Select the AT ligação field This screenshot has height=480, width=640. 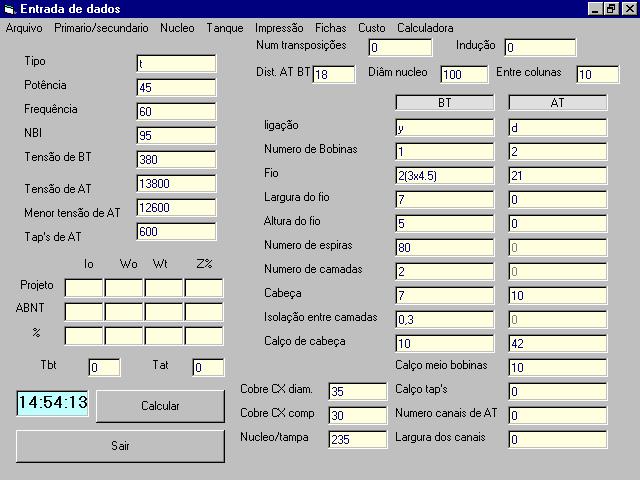(558, 128)
